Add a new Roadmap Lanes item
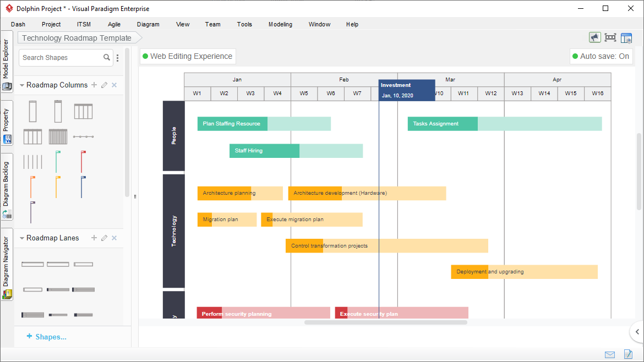 94,238
